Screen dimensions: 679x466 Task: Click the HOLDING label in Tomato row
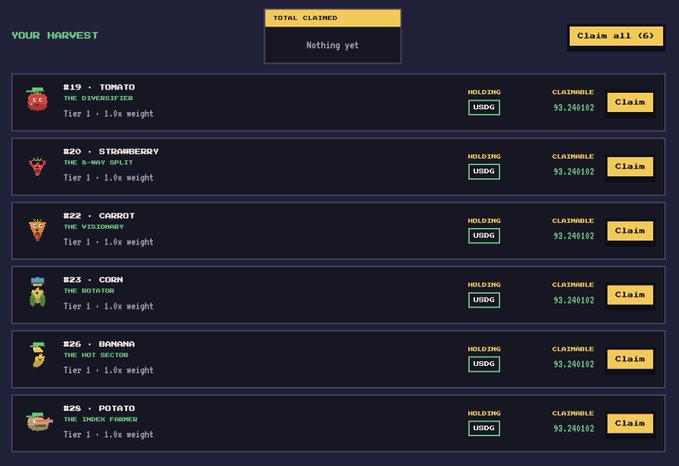484,92
